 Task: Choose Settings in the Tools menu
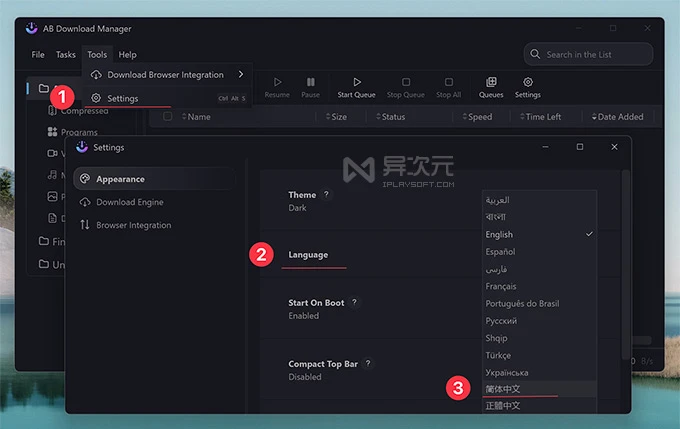167,98
